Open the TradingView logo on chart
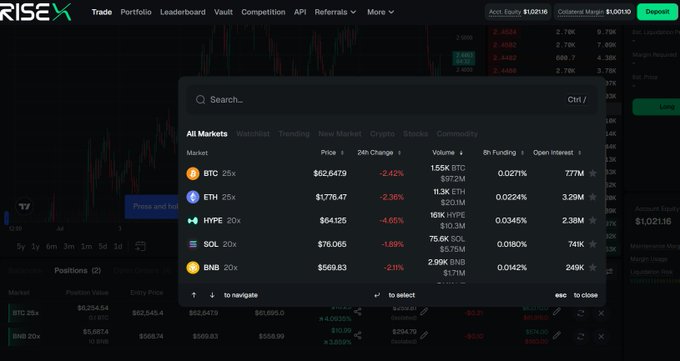 (x=24, y=207)
